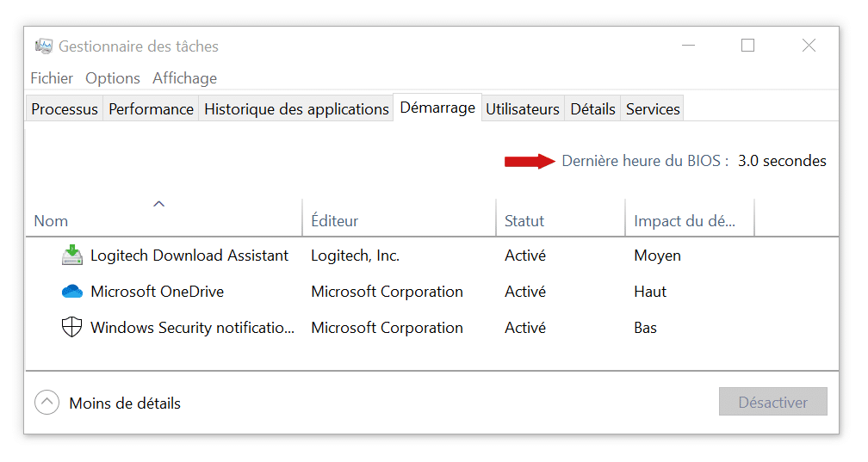Click the Logitech, Inc. publisher cell
Screen dimensions: 868x462
(356, 255)
